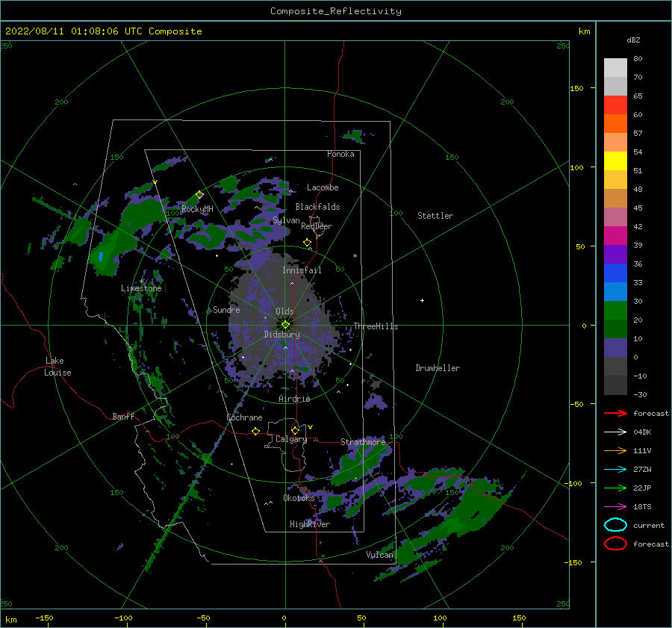
Task: Click the orange 111V arrow icon
Action: (615, 450)
